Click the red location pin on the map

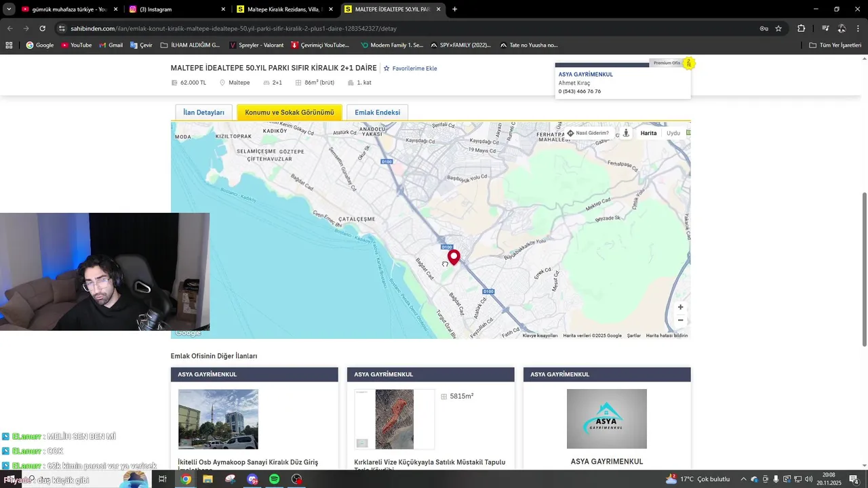[x=454, y=257]
